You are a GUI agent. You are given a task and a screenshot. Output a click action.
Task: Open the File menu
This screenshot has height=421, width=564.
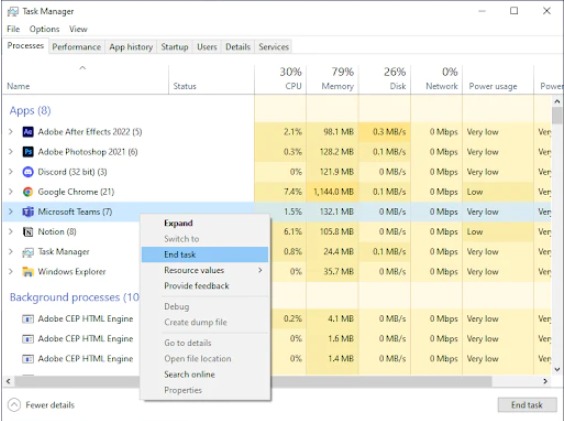(13, 29)
